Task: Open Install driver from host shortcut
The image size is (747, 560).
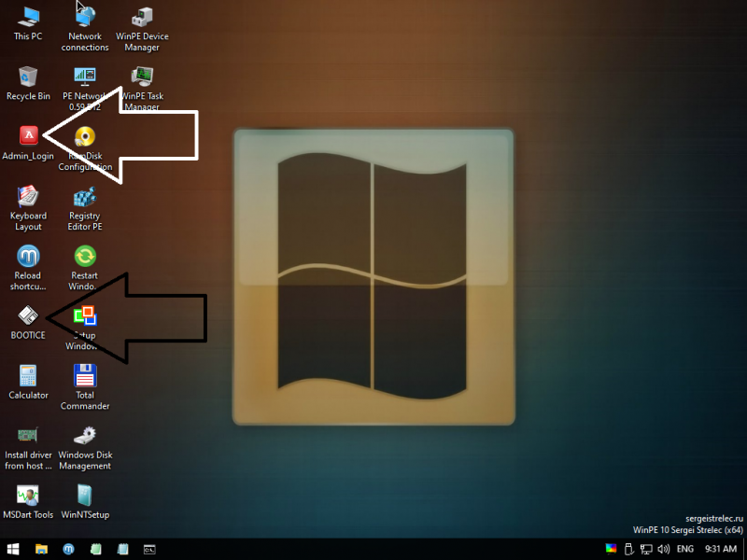Action: pos(28,448)
